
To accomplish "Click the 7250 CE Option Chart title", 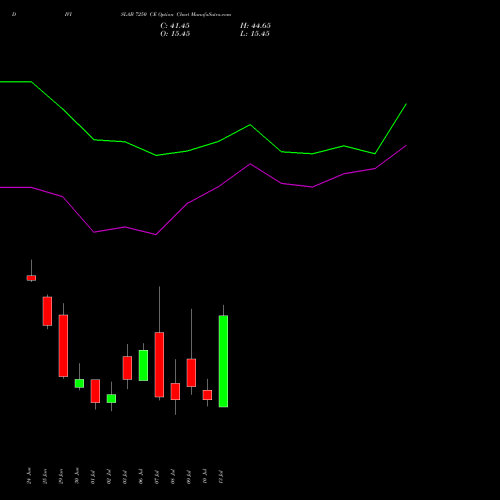I will 176,15.
